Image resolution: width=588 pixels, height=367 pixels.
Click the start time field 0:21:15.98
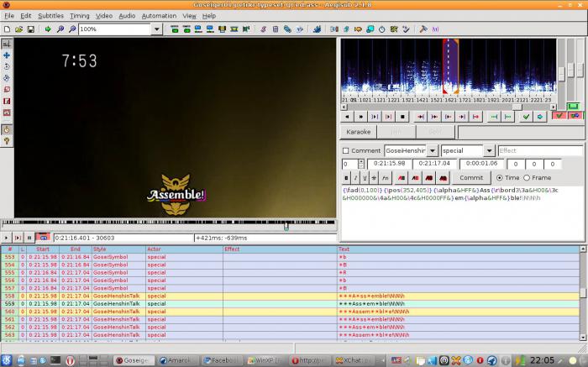[x=389, y=164]
